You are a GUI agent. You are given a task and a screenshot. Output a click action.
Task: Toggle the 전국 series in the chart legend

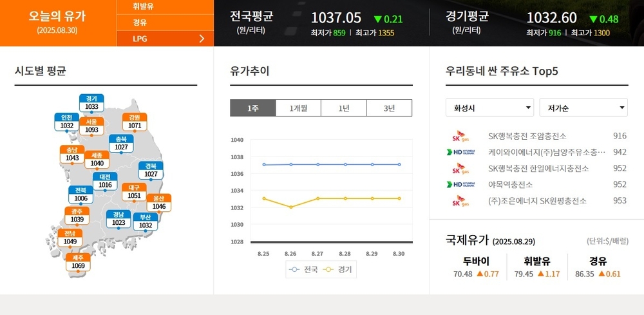[303, 270]
